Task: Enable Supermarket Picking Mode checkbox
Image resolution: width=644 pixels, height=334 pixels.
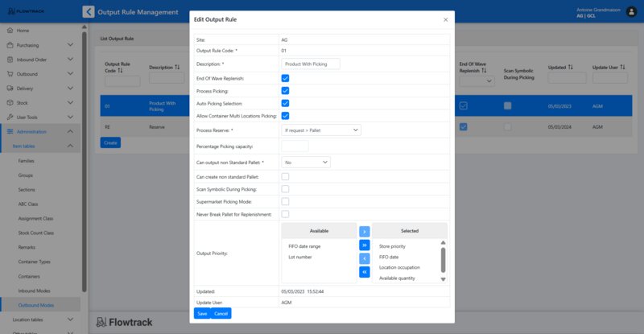Action: tap(285, 201)
